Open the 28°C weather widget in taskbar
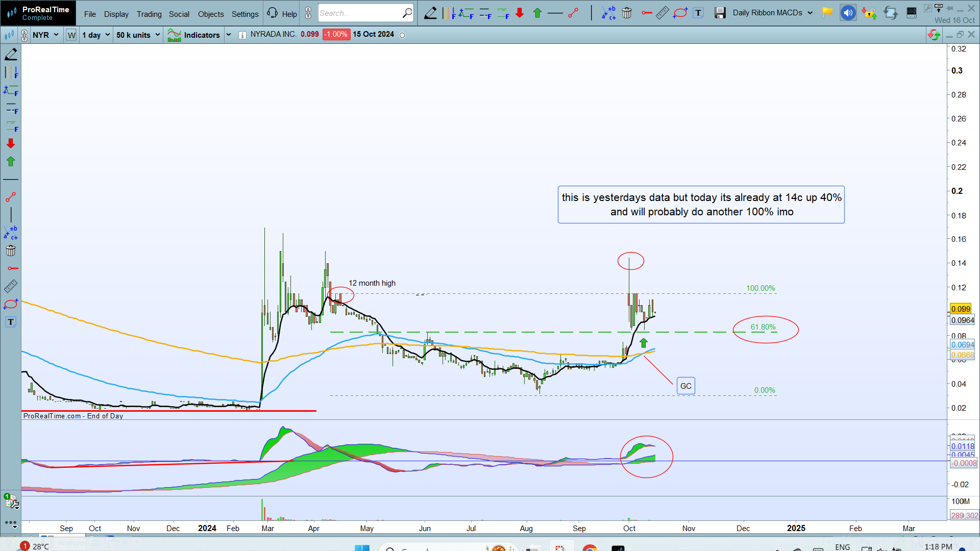The width and height of the screenshot is (980, 551). tap(35, 546)
